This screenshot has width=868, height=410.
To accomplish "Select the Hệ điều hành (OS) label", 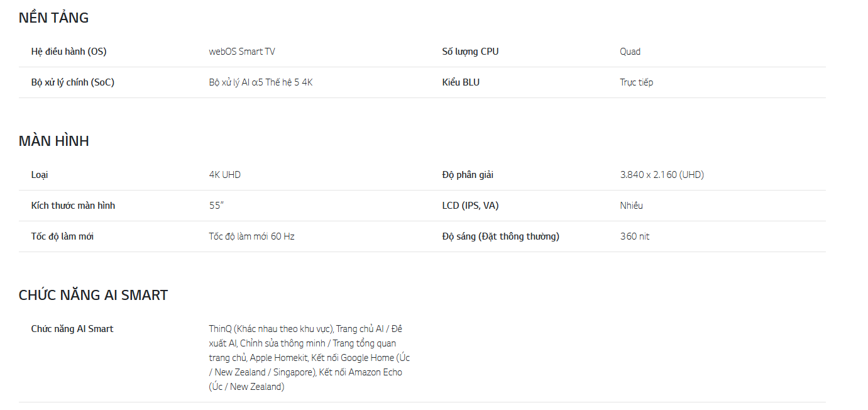I will click(x=69, y=52).
